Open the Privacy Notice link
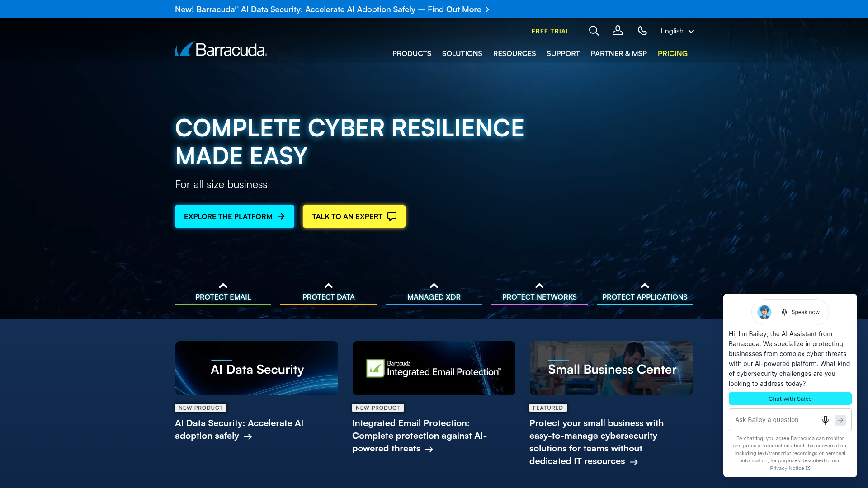The width and height of the screenshot is (868, 488). point(790,468)
